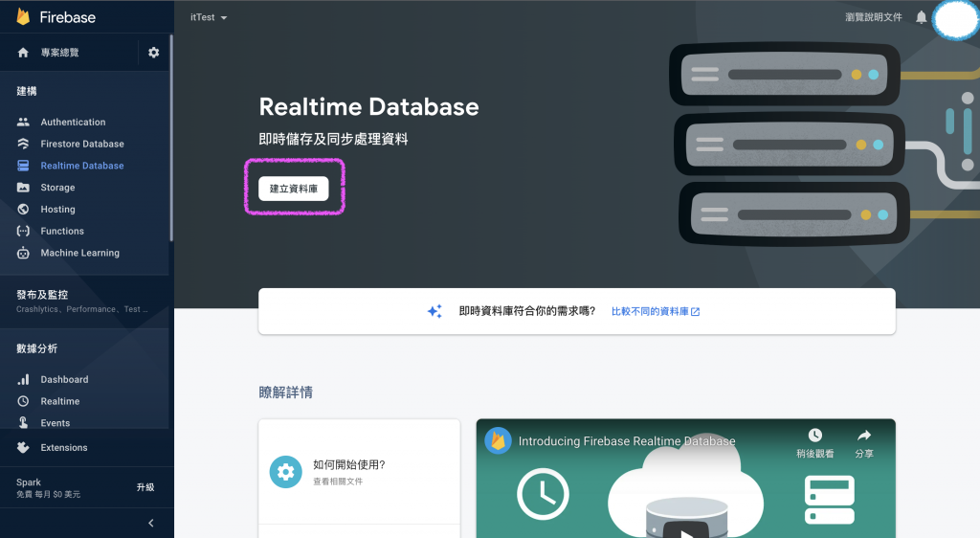This screenshot has height=538, width=980.
Task: Open project settings gear icon
Action: coord(154,53)
